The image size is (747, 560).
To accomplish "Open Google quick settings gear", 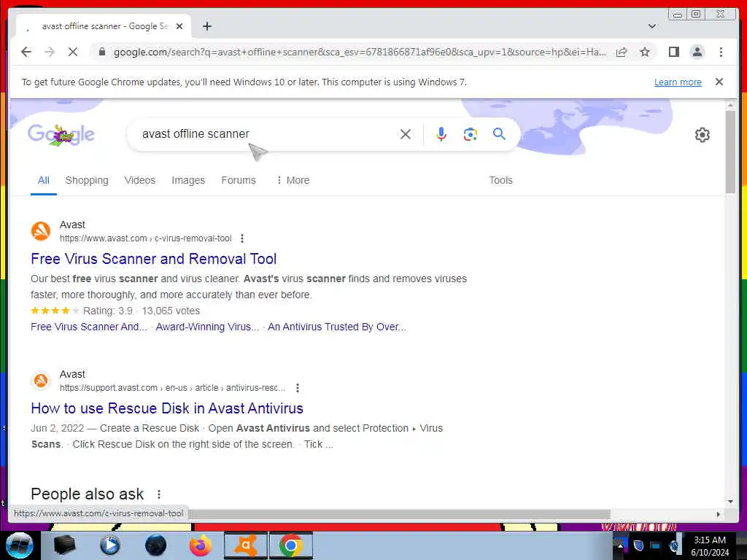I will (x=703, y=135).
